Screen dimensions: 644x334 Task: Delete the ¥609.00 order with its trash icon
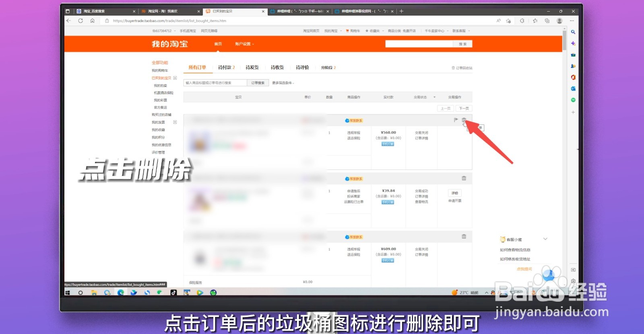pos(464,236)
